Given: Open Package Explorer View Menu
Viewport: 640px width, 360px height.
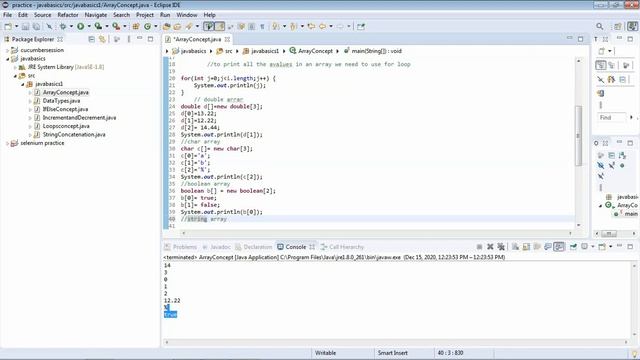Looking at the screenshot, I should coord(129,39).
